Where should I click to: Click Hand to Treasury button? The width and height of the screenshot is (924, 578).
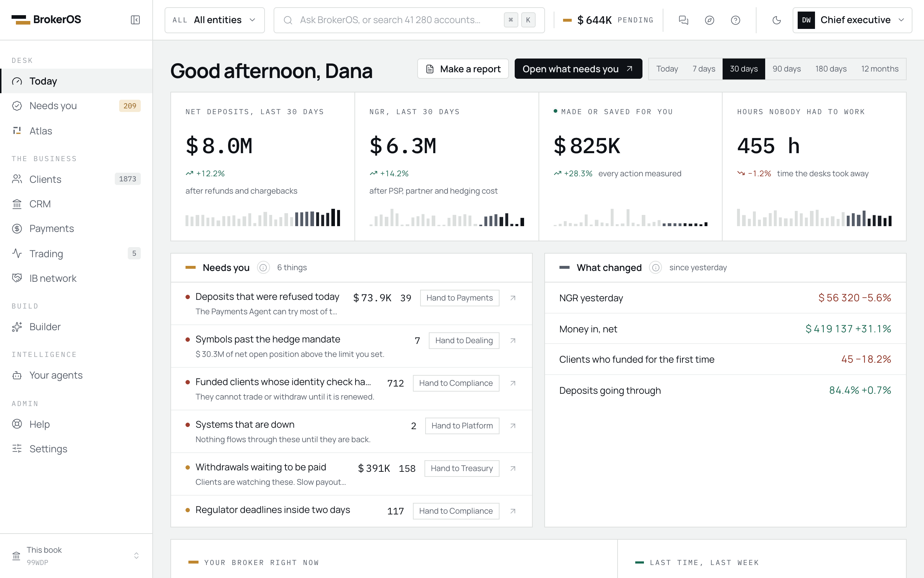pyautogui.click(x=462, y=468)
